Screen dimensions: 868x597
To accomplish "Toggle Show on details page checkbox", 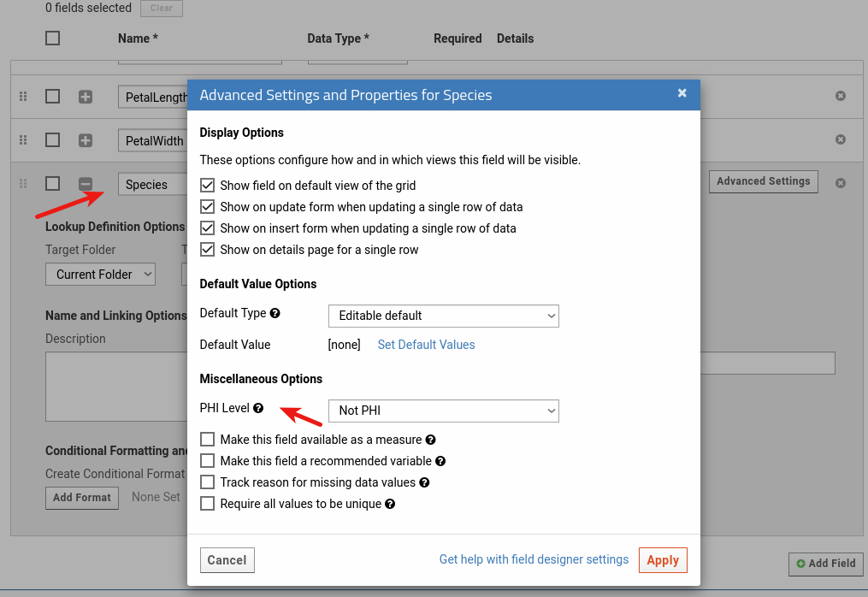I will coord(207,250).
